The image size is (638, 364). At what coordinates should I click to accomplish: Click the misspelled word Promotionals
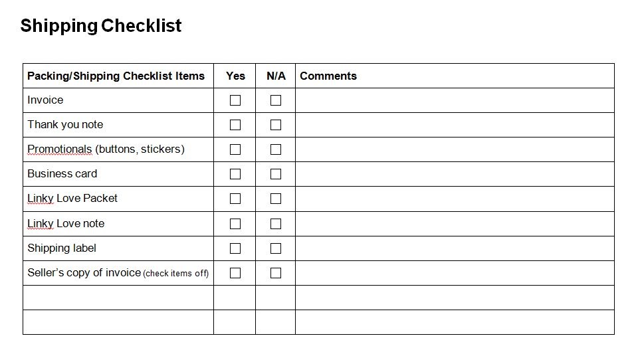[x=59, y=149]
